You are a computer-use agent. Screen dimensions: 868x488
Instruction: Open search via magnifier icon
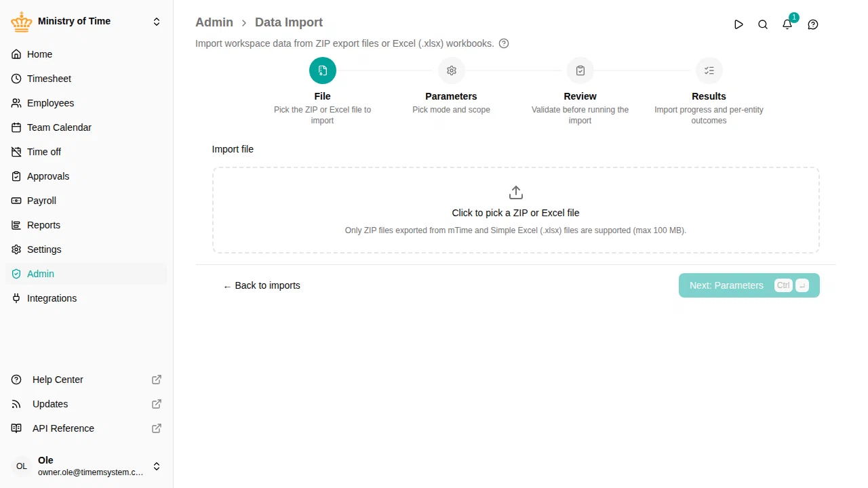coord(763,24)
